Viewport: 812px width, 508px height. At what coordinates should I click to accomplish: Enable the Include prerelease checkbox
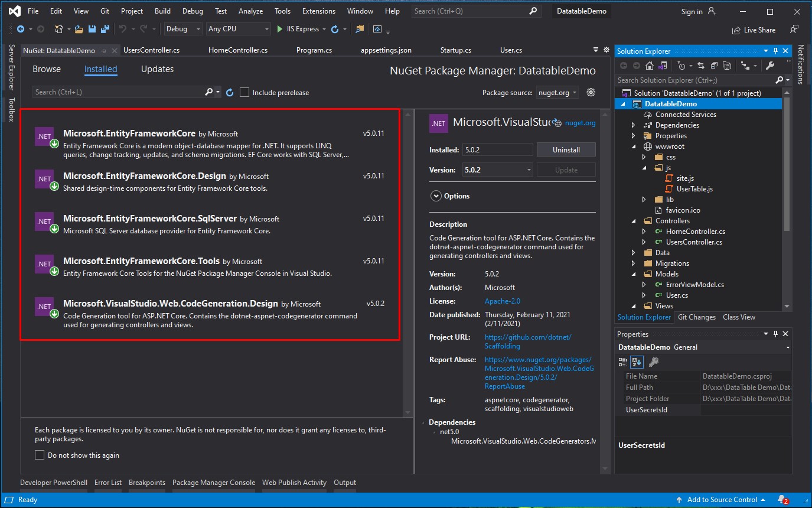[x=244, y=92]
